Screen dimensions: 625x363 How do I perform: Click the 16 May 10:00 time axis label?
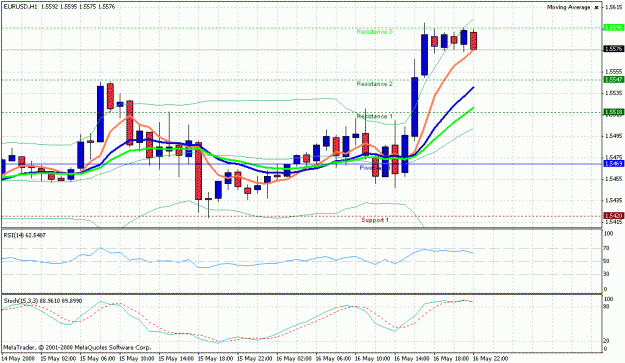point(372,359)
